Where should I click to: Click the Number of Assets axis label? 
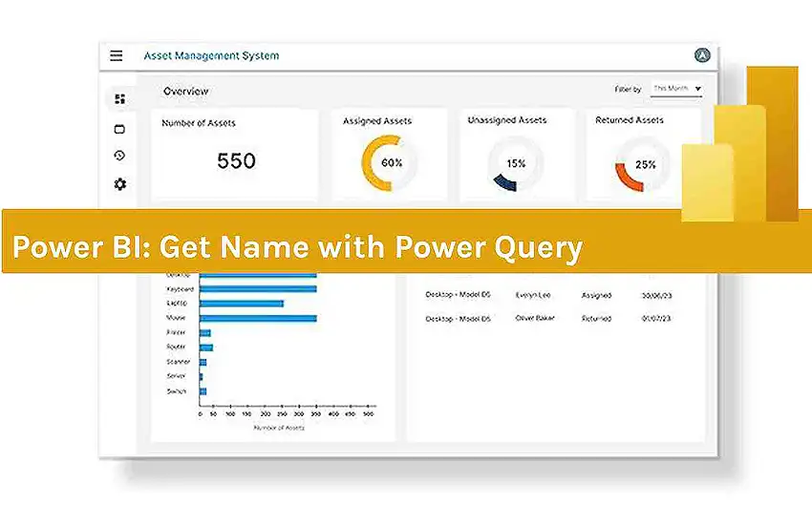[279, 428]
